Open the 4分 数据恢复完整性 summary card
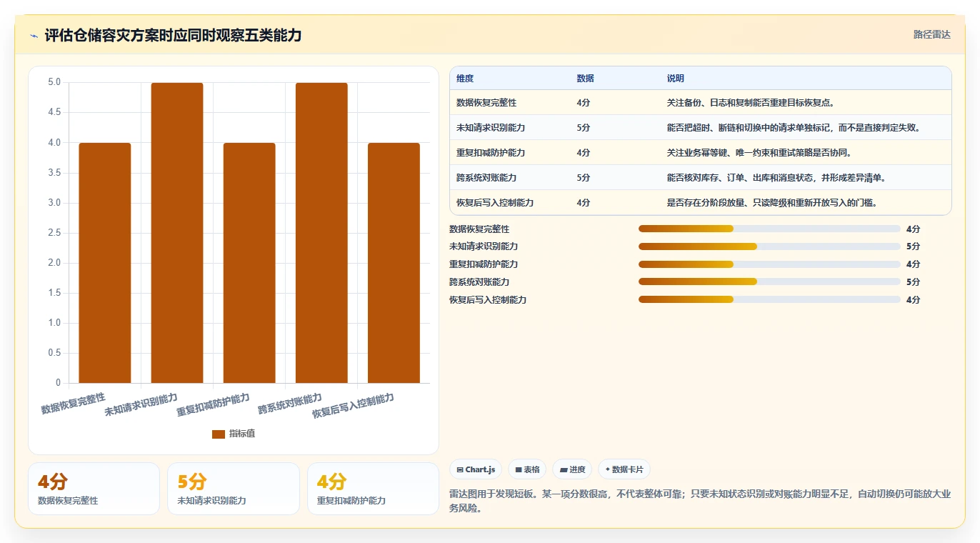The image size is (980, 543). [94, 489]
